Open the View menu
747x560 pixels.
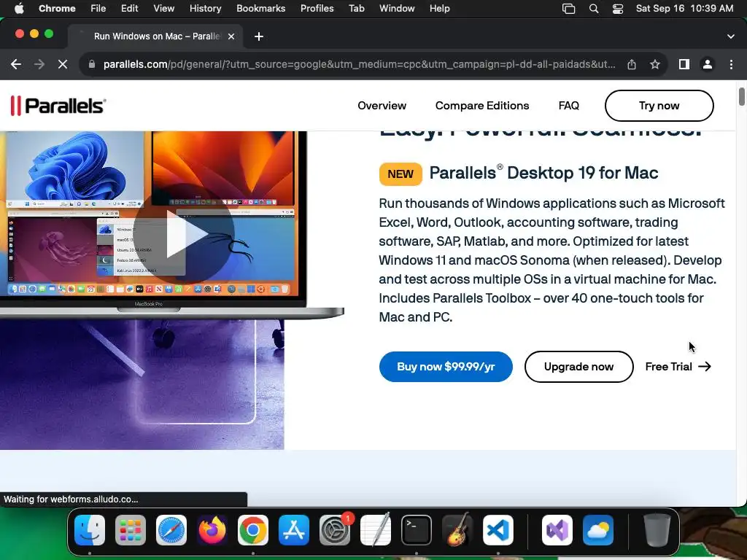click(x=163, y=9)
